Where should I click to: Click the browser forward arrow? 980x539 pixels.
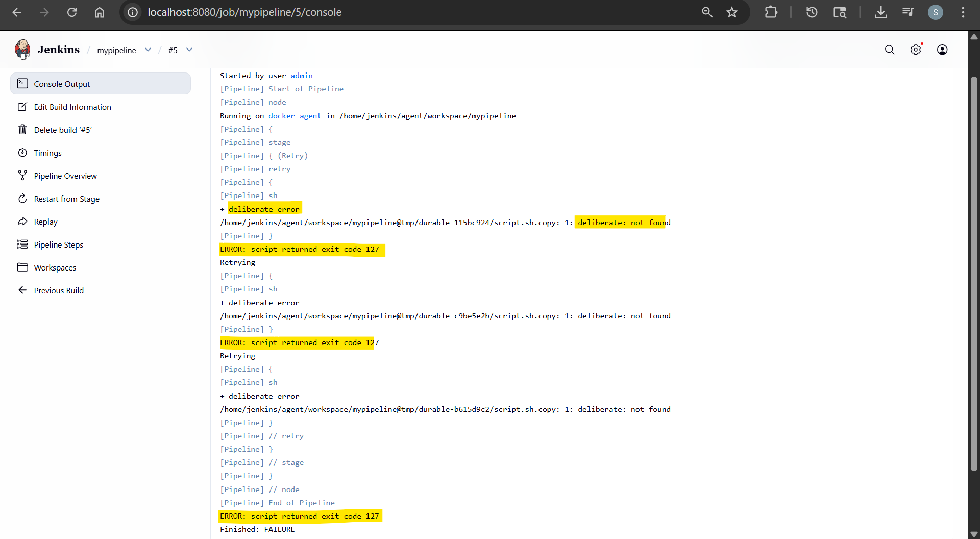point(44,12)
